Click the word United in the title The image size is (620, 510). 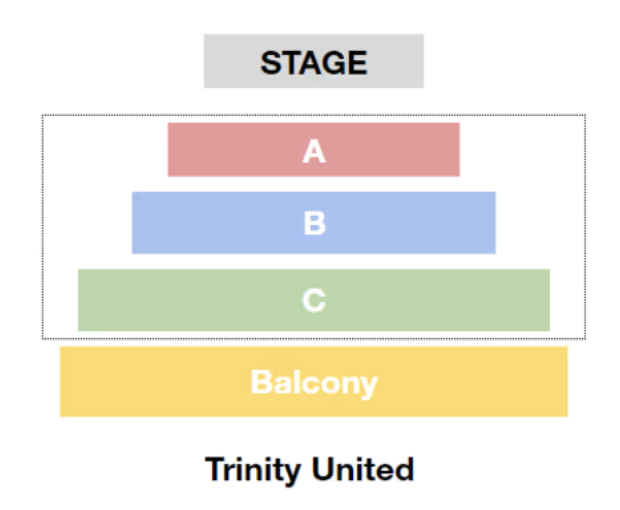click(x=363, y=469)
